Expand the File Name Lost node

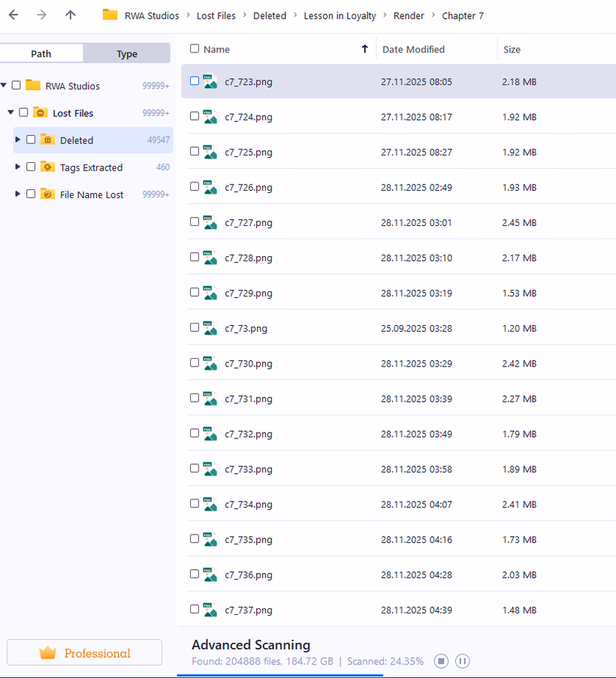point(18,194)
